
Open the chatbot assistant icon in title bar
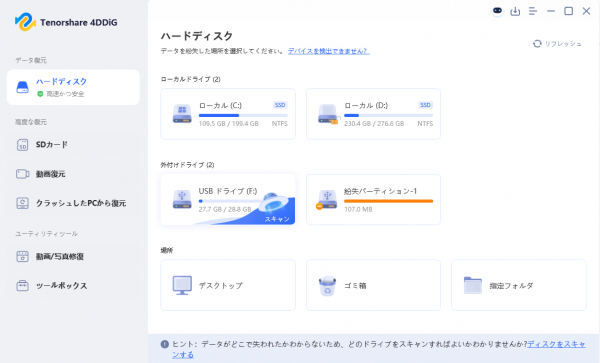coord(497,11)
